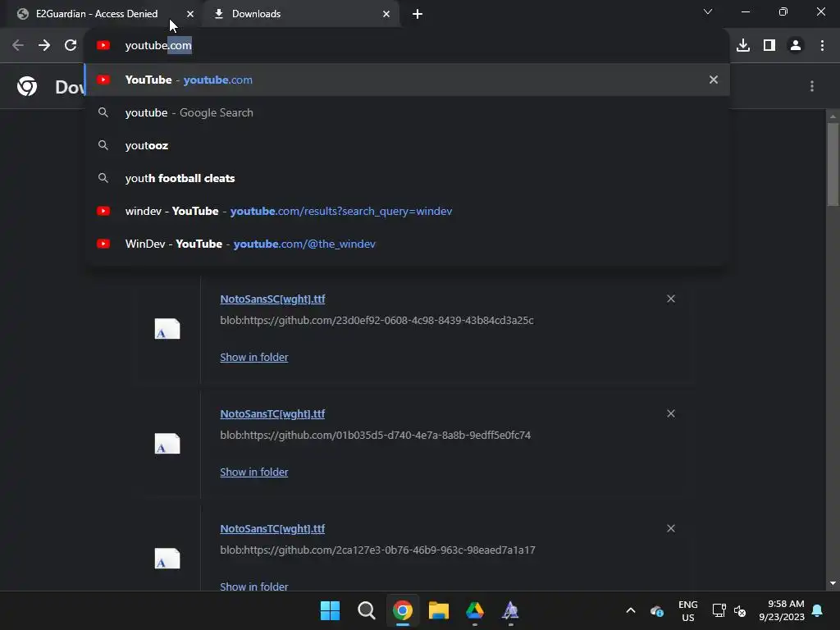This screenshot has width=840, height=630.
Task: Choose the youtooz search suggestion
Action: tap(407, 146)
